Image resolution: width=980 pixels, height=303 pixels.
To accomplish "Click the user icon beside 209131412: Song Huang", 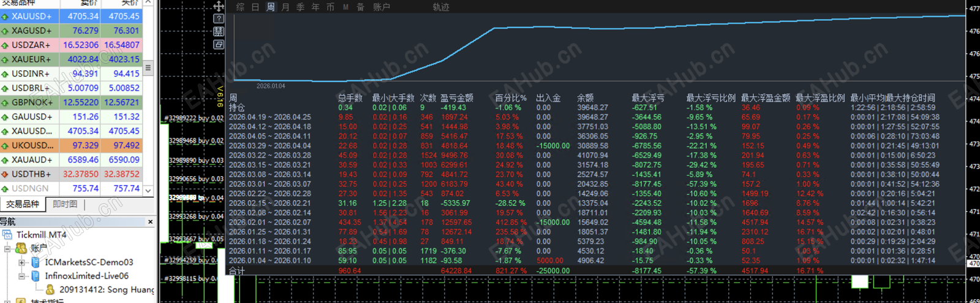I will coord(50,290).
